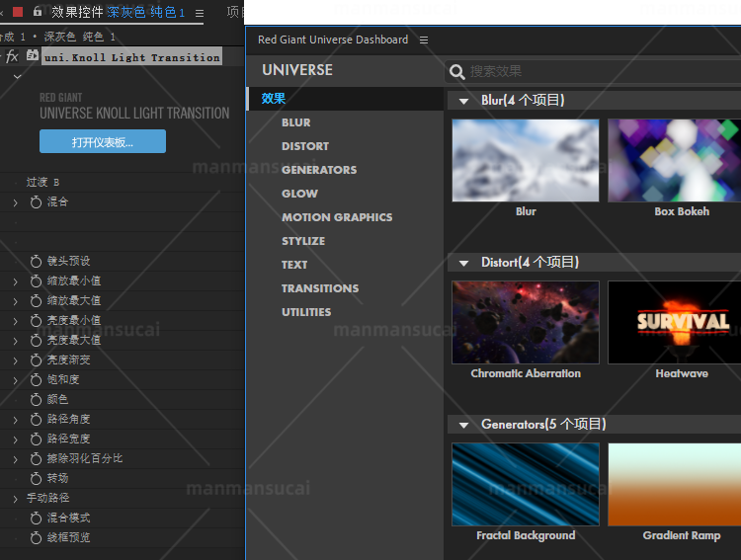Click the stopwatch icon for 转场
The width and height of the screenshot is (741, 560).
pos(36,479)
